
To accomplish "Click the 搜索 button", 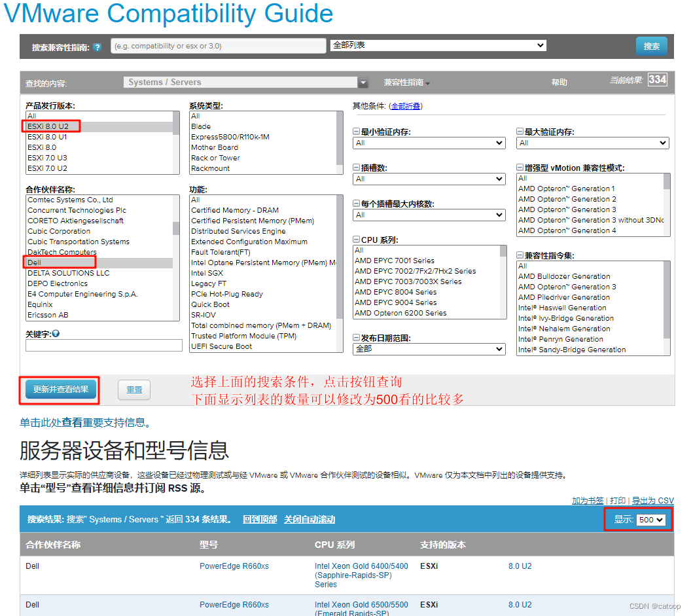I will point(651,46).
